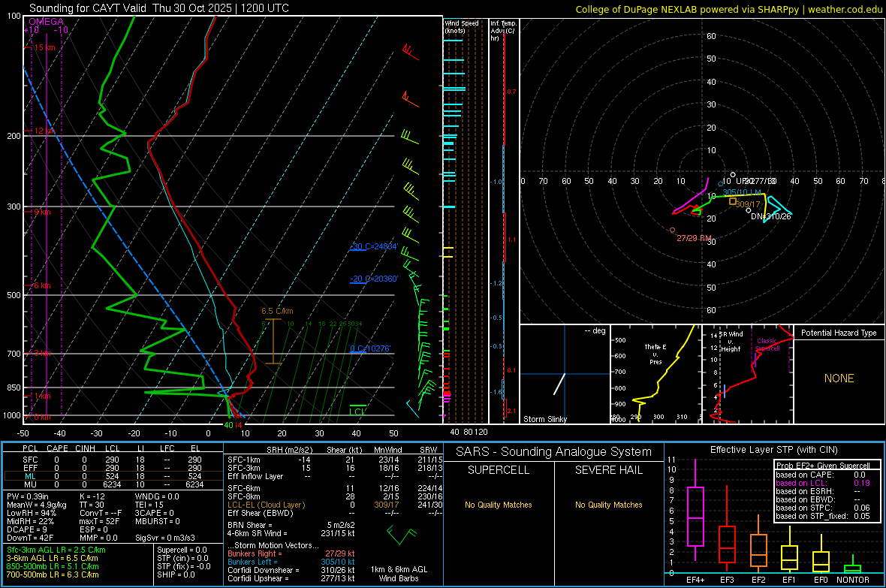Screen dimensions: 886x588
Task: Click the CAPE column header
Action: tap(57, 448)
